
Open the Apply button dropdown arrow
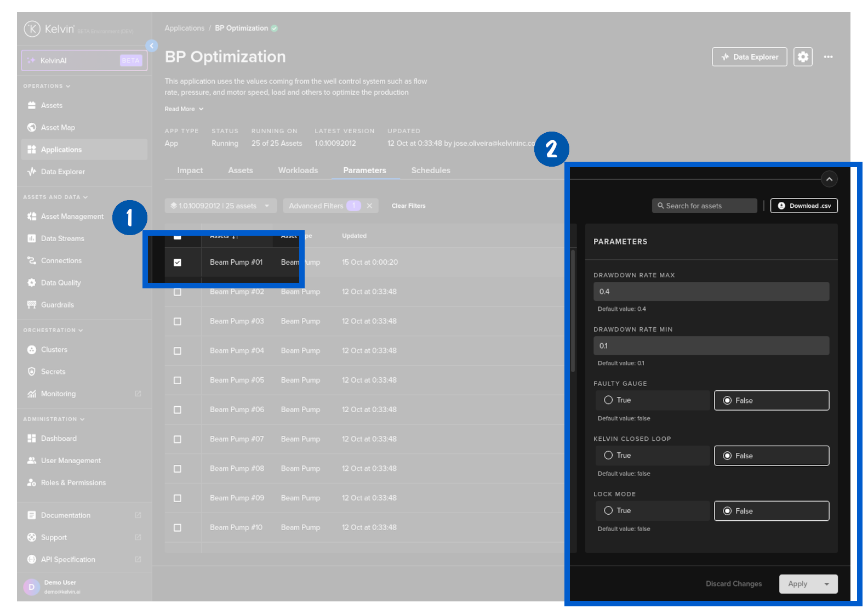826,584
